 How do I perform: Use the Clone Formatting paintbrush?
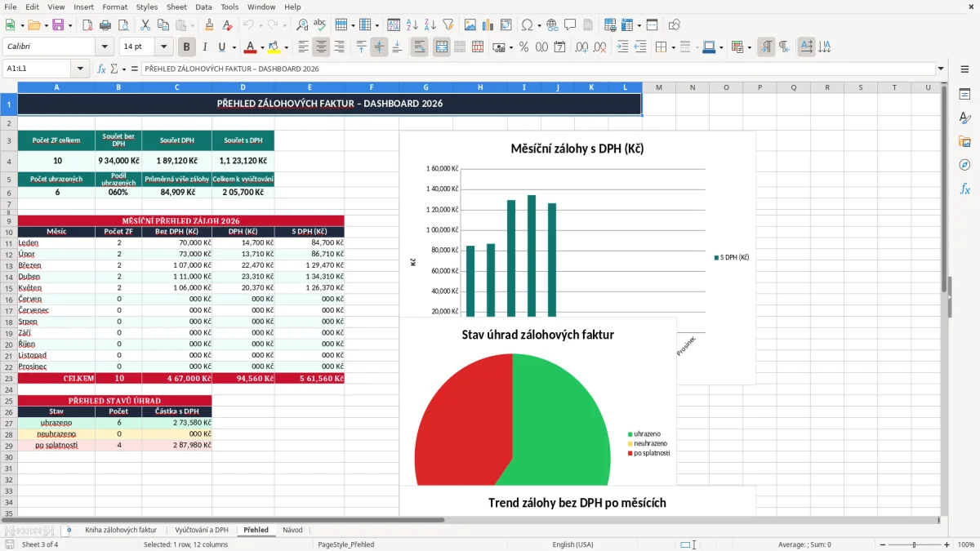tap(210, 25)
